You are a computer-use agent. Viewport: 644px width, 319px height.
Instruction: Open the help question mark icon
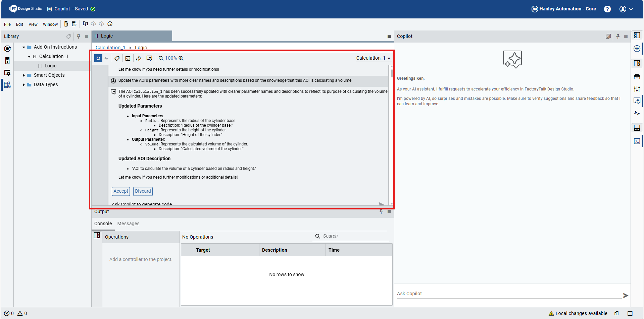(x=607, y=9)
